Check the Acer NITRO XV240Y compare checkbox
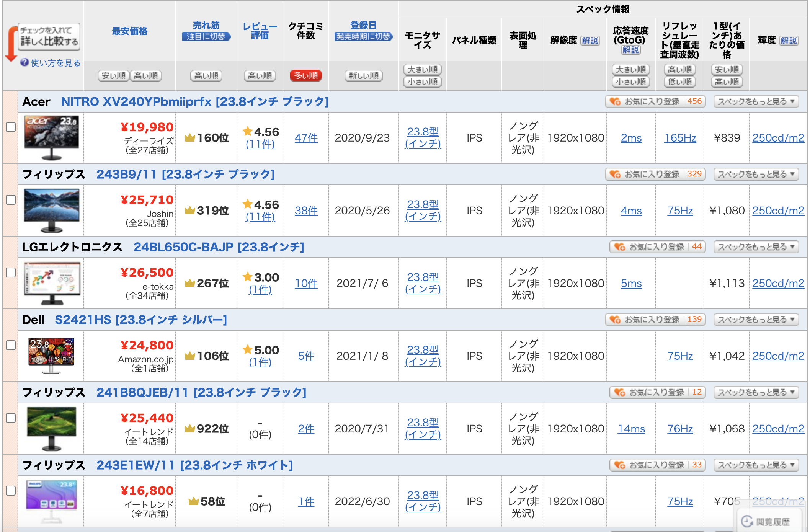Image resolution: width=810 pixels, height=532 pixels. click(11, 127)
